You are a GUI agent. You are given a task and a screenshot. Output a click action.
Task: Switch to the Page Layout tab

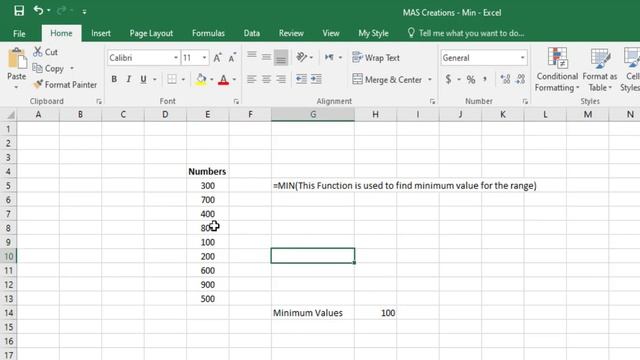[151, 33]
